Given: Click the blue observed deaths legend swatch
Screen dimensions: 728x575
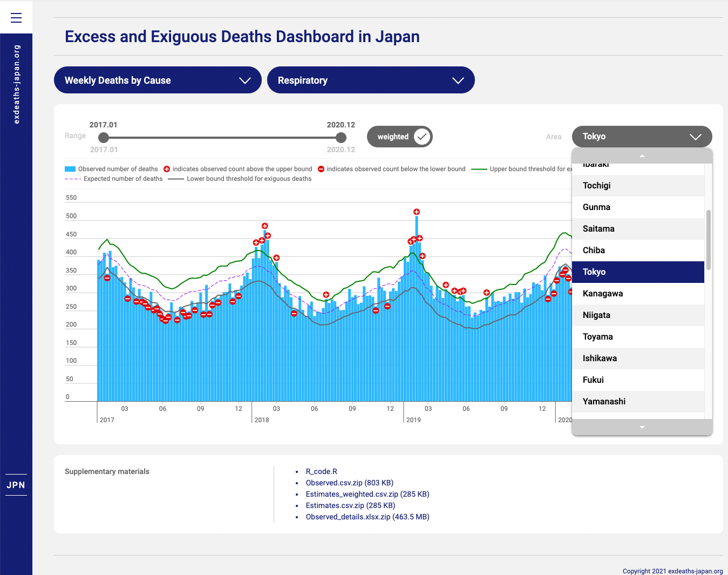Looking at the screenshot, I should pos(70,169).
